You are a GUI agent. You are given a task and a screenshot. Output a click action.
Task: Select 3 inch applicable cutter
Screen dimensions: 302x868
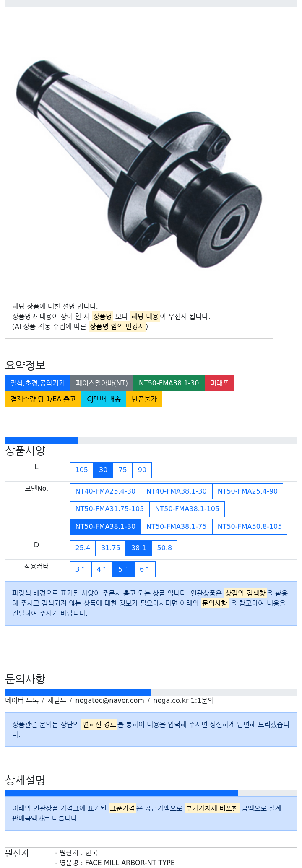coord(81,569)
